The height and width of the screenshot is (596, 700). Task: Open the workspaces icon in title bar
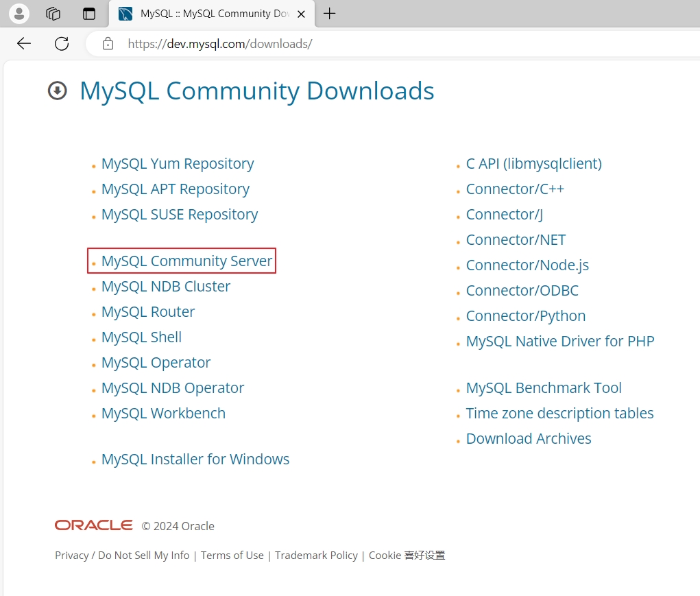click(53, 14)
